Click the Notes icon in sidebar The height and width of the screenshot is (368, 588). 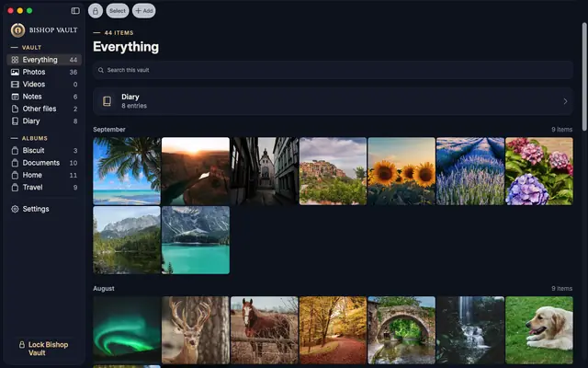15,97
